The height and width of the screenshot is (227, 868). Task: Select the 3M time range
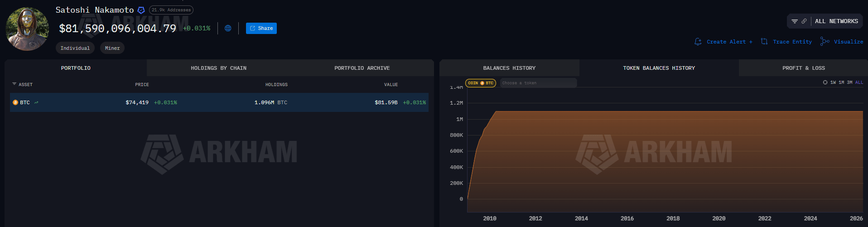point(849,82)
